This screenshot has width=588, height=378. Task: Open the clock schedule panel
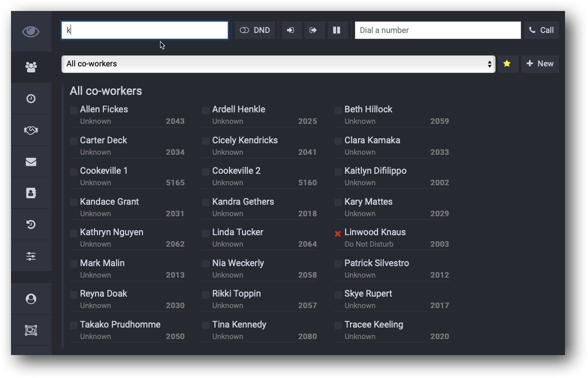[x=31, y=98]
